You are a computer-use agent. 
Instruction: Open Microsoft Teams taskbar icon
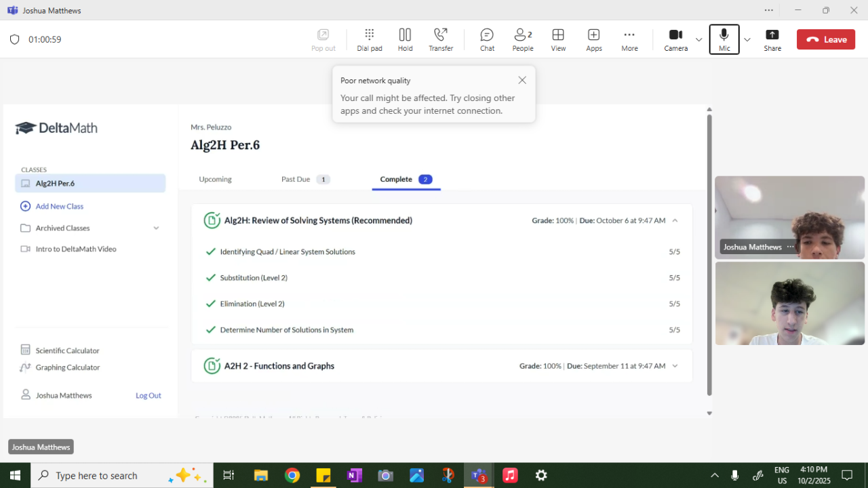point(479,475)
